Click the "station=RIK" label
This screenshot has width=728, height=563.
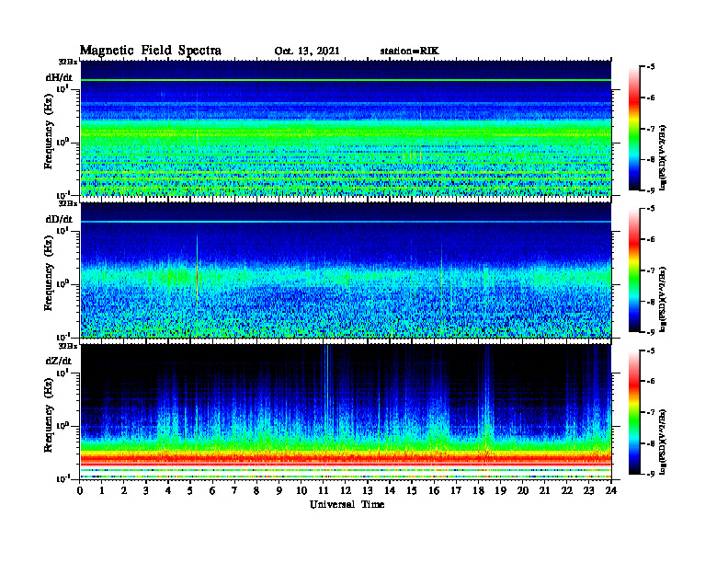tap(409, 52)
